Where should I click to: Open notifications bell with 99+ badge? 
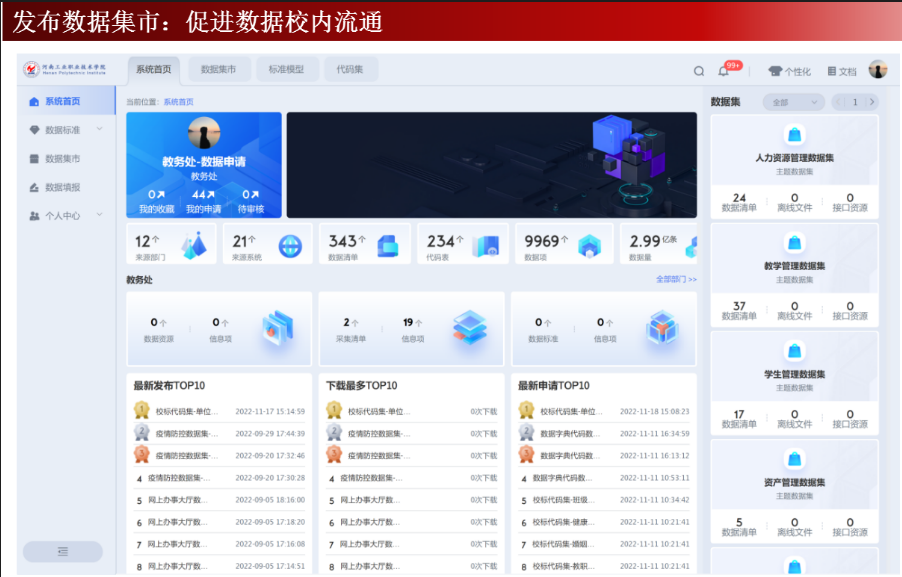724,71
